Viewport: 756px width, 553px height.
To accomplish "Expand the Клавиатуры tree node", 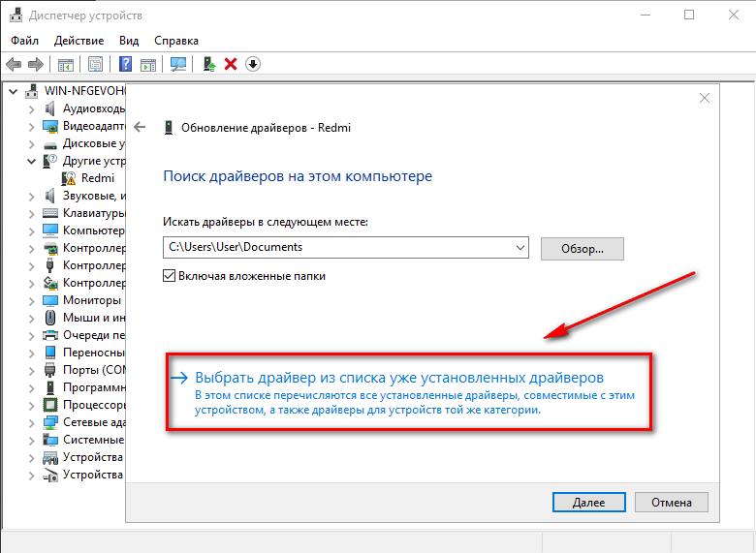I will point(31,214).
